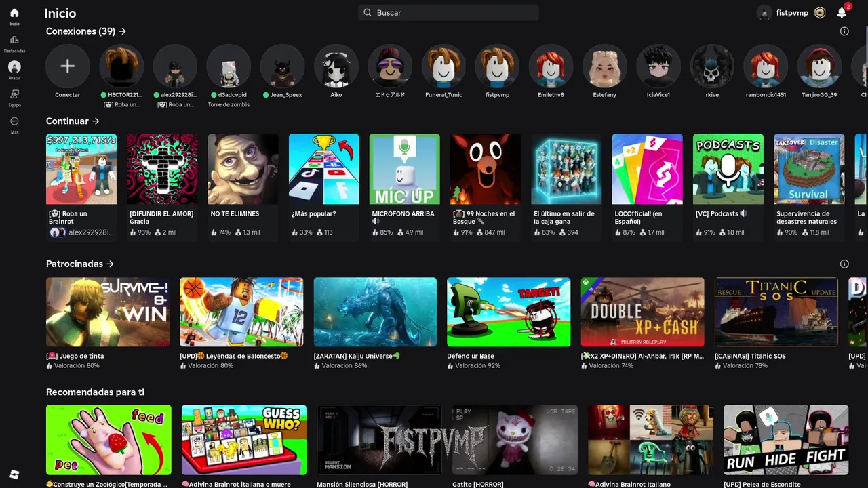Image resolution: width=868 pixels, height=488 pixels.
Task: Open [VC] Podcasts game thumbnail
Action: coord(728,169)
